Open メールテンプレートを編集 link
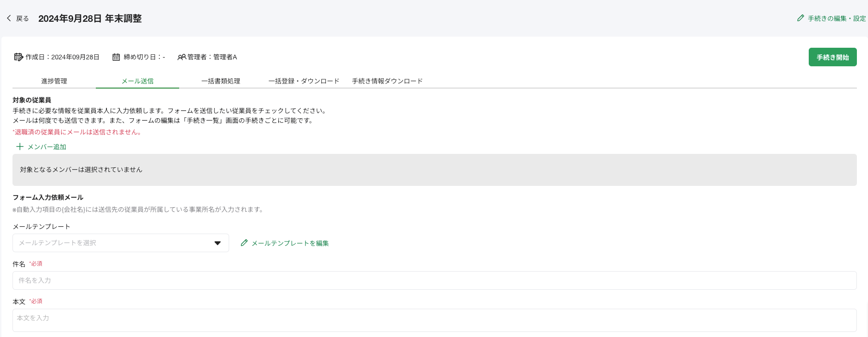The width and height of the screenshot is (868, 337). coord(290,243)
